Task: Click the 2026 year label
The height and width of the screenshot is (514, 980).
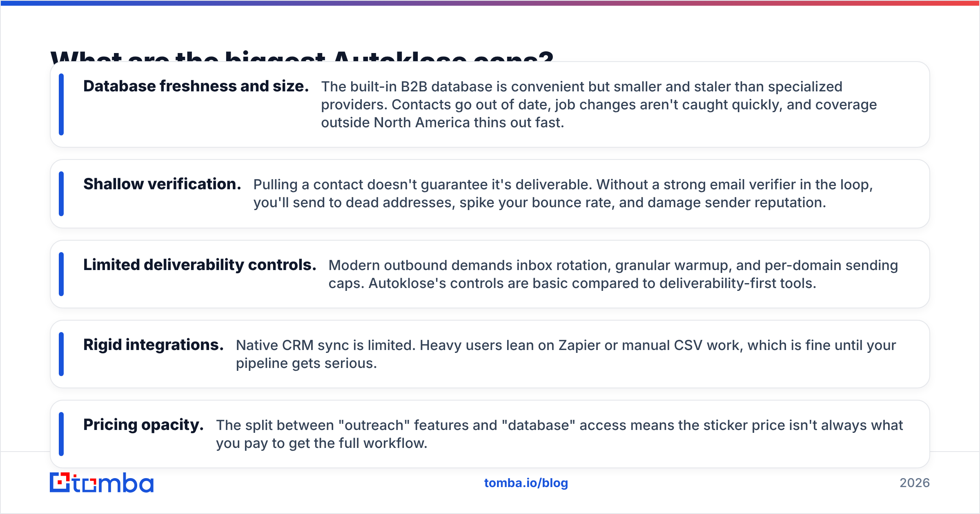Action: (915, 483)
